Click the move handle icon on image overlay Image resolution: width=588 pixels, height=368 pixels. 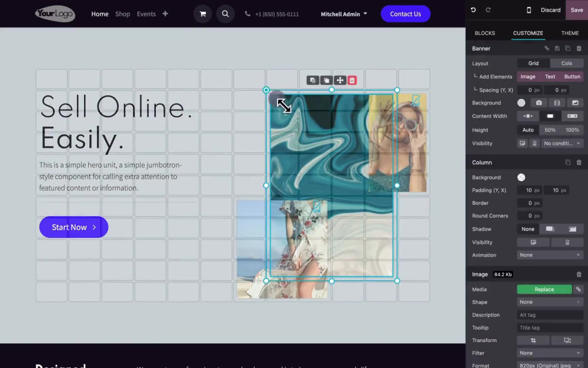pos(340,80)
